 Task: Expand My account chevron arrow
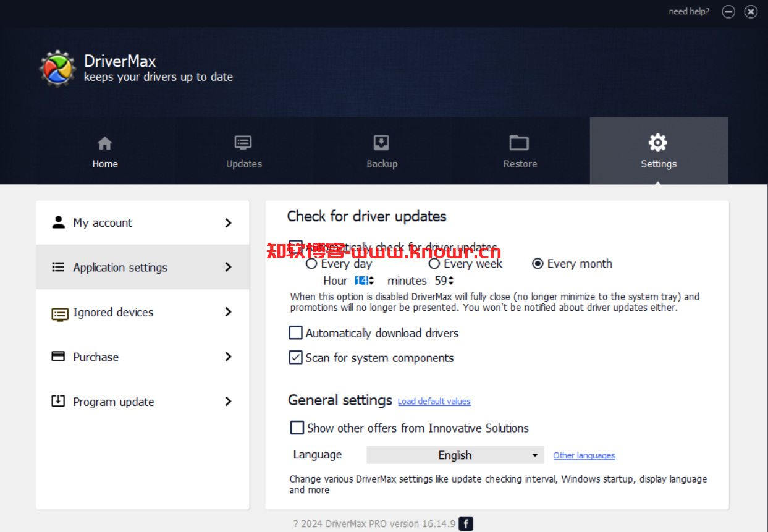tap(229, 223)
